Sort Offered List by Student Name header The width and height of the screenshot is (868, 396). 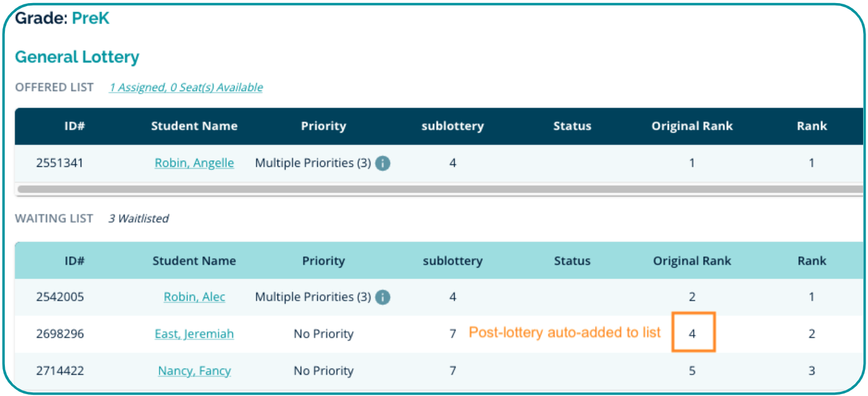(x=194, y=127)
